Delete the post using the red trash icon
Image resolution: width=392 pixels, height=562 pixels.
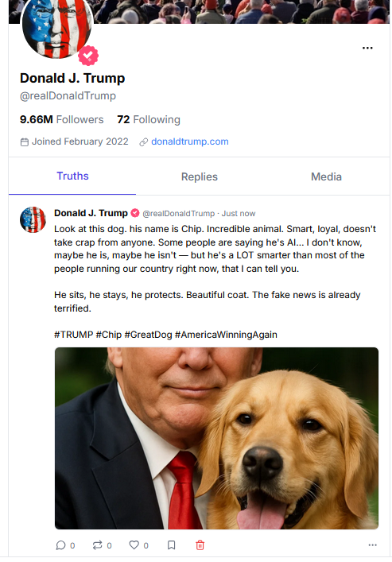(200, 545)
